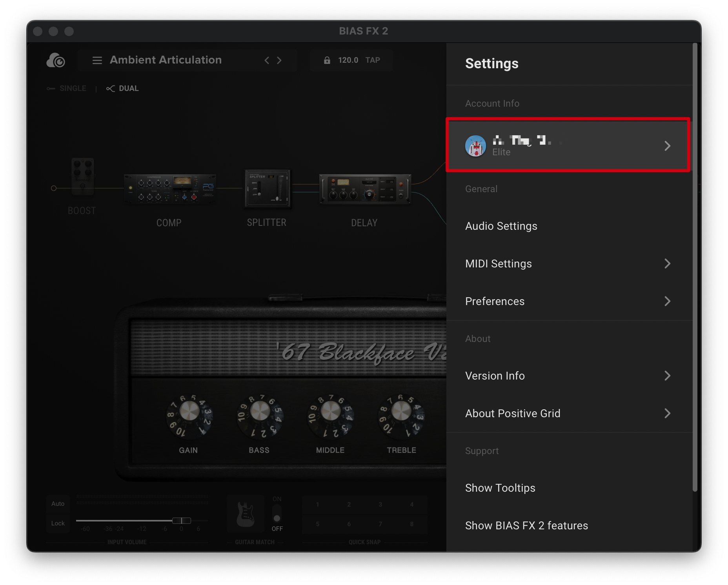The image size is (728, 585).
Task: Select Quick Snap slot 8
Action: coord(412,524)
